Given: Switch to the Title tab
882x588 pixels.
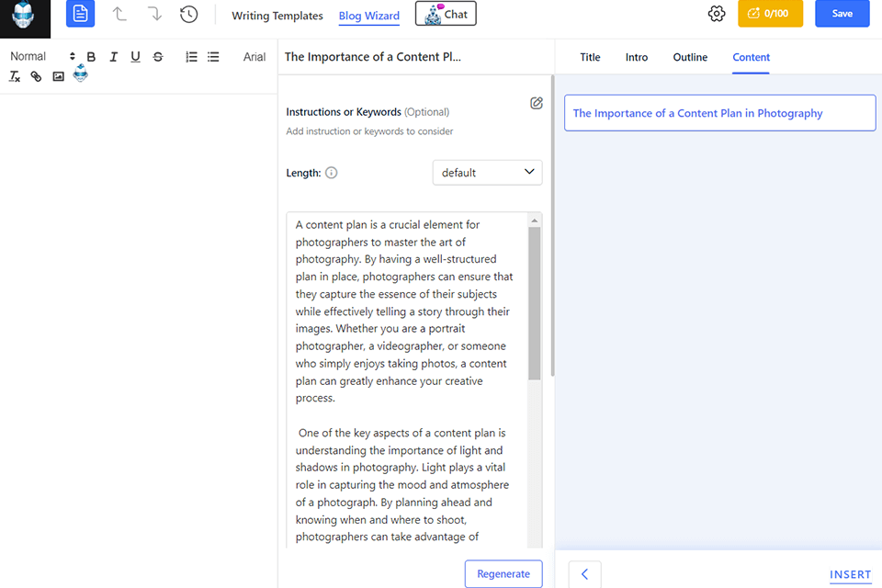Looking at the screenshot, I should pyautogui.click(x=590, y=57).
